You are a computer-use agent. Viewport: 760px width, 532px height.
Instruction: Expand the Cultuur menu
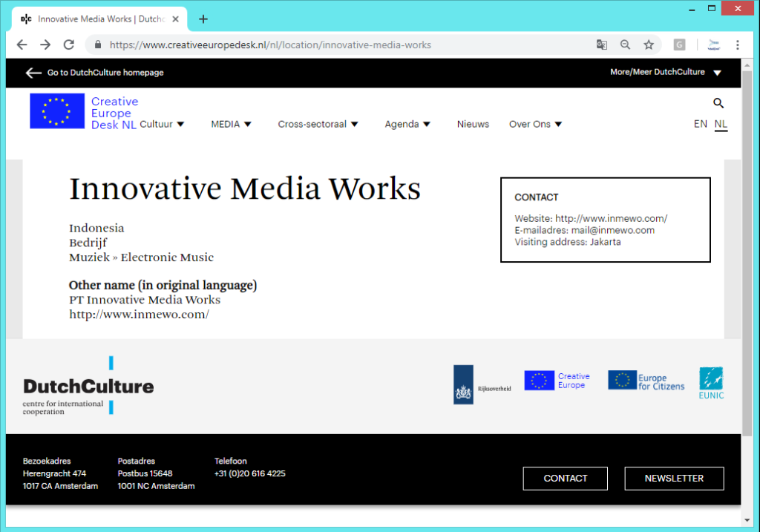(162, 124)
